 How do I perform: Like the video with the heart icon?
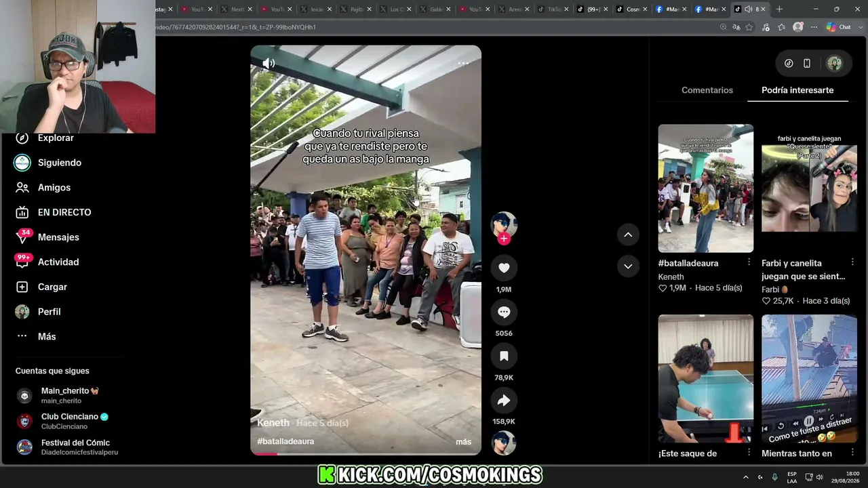pos(504,268)
